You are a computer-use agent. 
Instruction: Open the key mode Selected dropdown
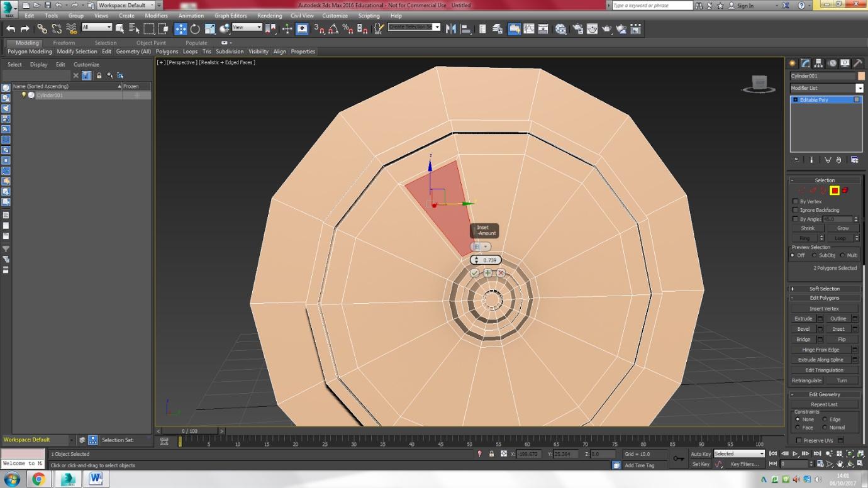(739, 453)
